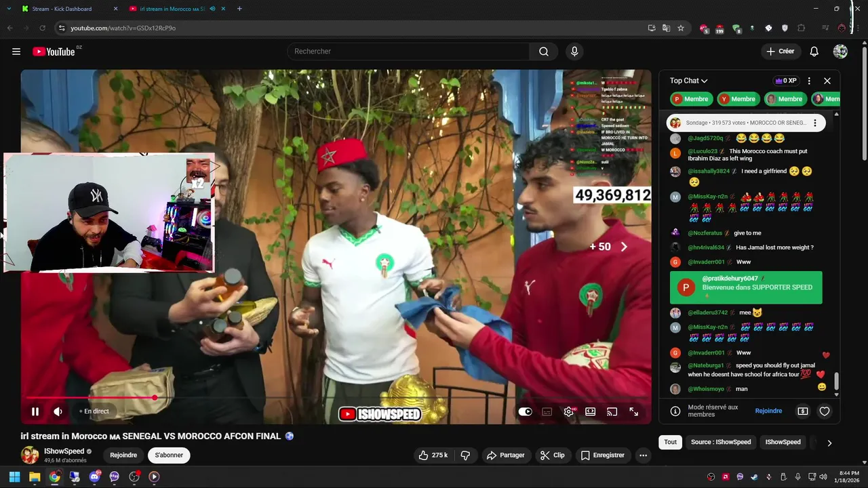Screen dimensions: 868x488
Task: Click Y Membre chip
Action: click(x=738, y=99)
